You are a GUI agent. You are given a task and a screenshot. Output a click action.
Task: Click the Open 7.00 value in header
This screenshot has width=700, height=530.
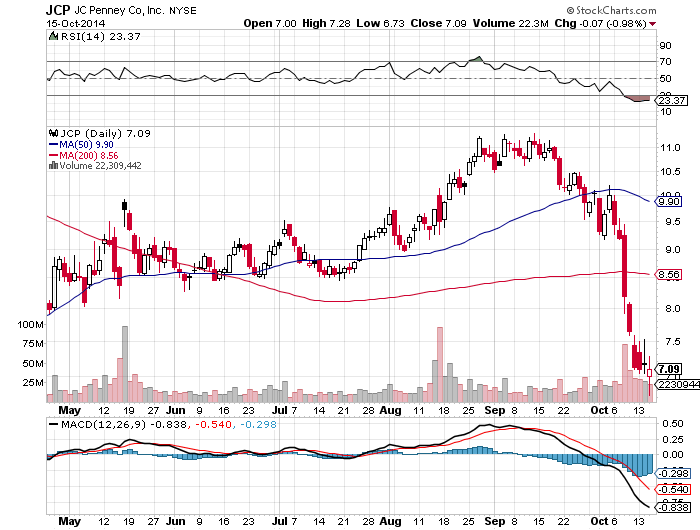point(270,23)
